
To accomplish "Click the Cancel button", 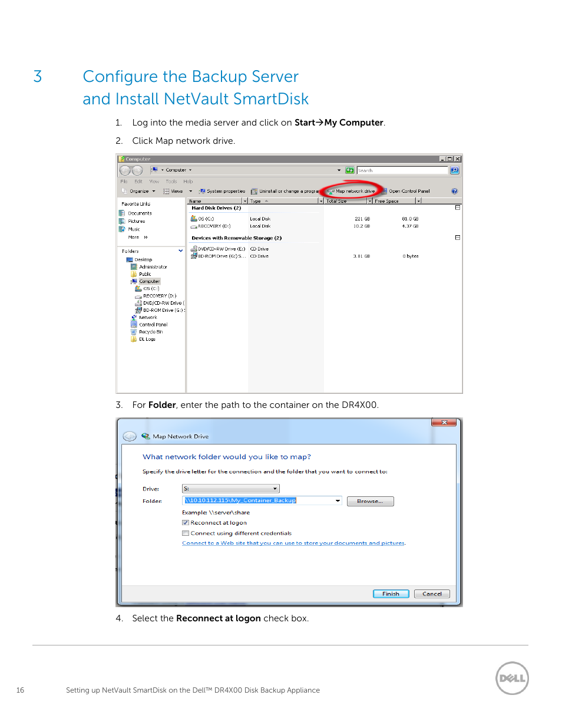I will tap(432, 594).
